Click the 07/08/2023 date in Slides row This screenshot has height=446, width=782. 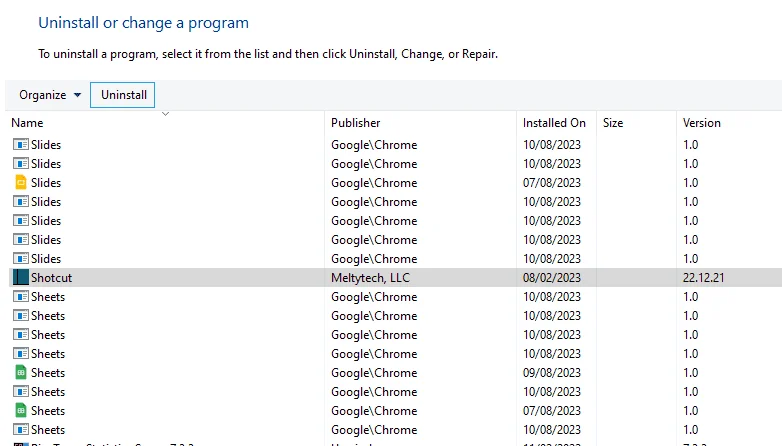click(552, 183)
